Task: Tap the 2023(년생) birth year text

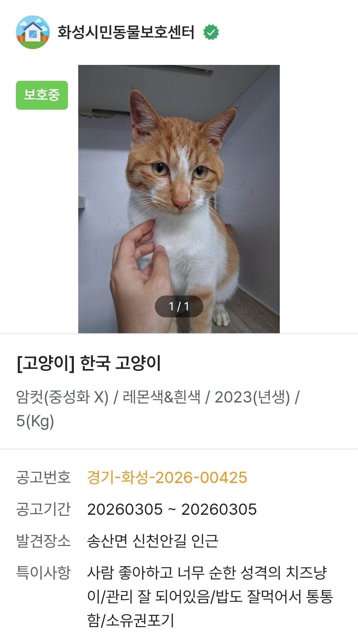Action: [x=252, y=397]
